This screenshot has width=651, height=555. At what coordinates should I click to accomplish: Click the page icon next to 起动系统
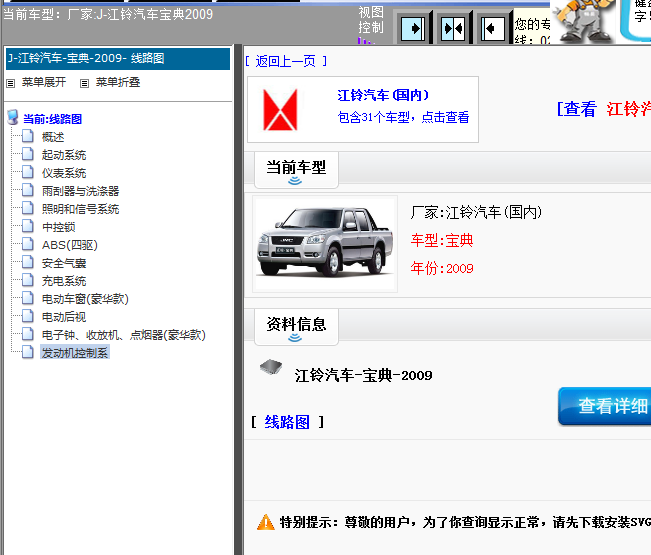pos(28,154)
